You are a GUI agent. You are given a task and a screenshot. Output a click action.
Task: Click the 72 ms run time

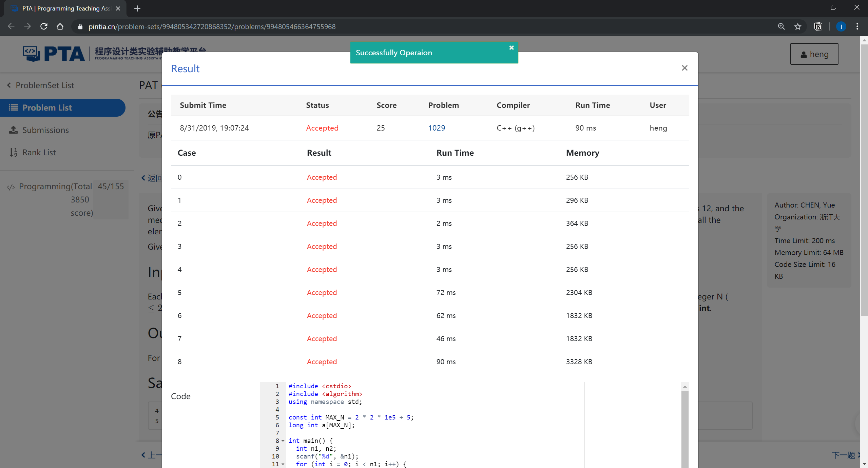[446, 292]
